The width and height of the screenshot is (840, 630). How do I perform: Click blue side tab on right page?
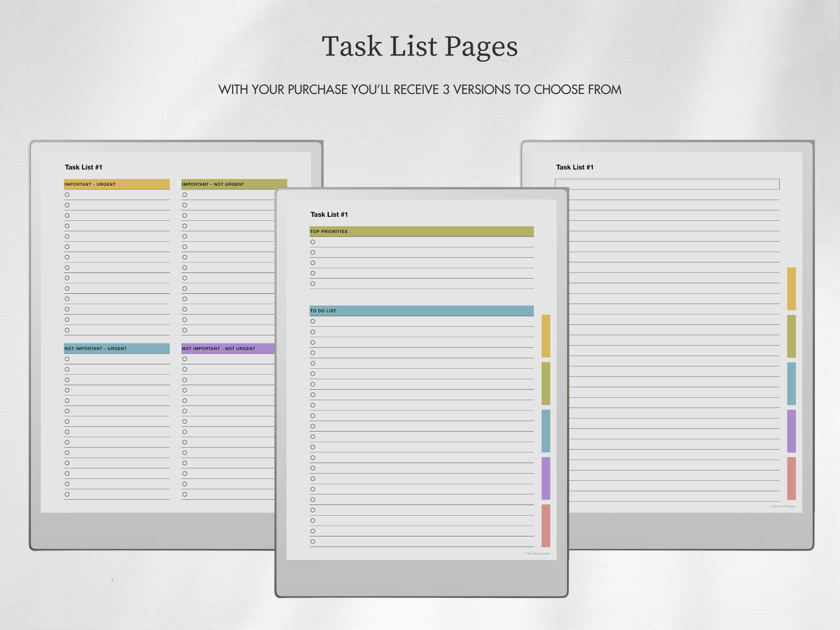(x=791, y=384)
